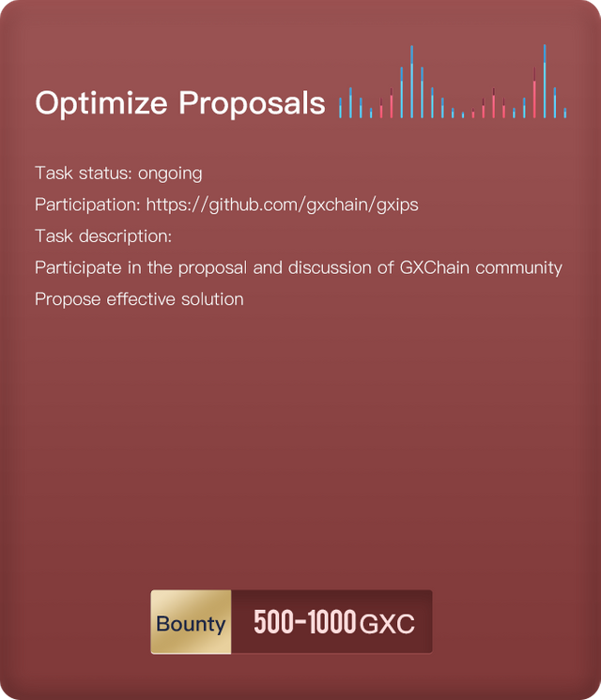Click the word "Optimize" in the heading

101,103
